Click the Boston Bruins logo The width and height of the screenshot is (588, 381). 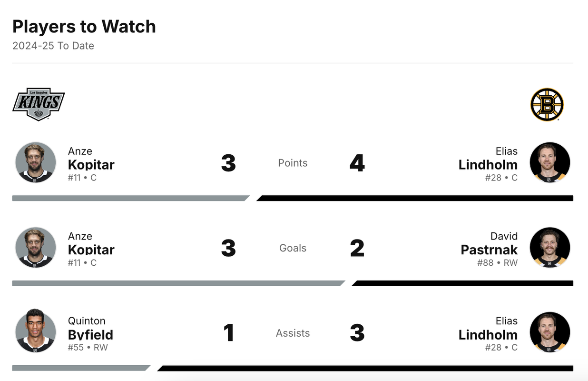pyautogui.click(x=547, y=104)
